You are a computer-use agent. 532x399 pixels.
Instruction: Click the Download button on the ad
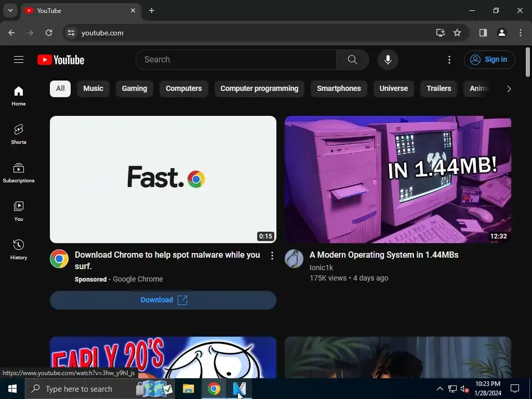(x=163, y=300)
